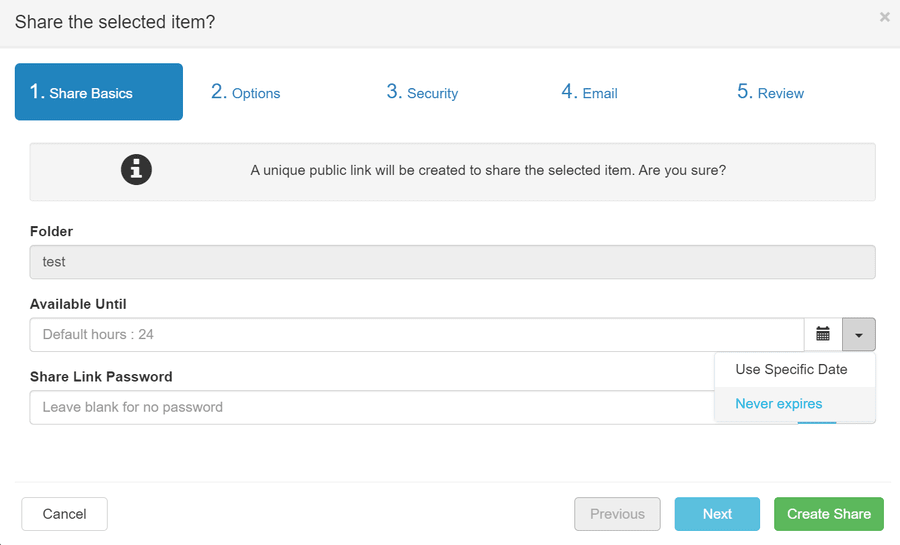Viewport: 900px width, 545px height.
Task: Click the green Create Share button
Action: [828, 514]
